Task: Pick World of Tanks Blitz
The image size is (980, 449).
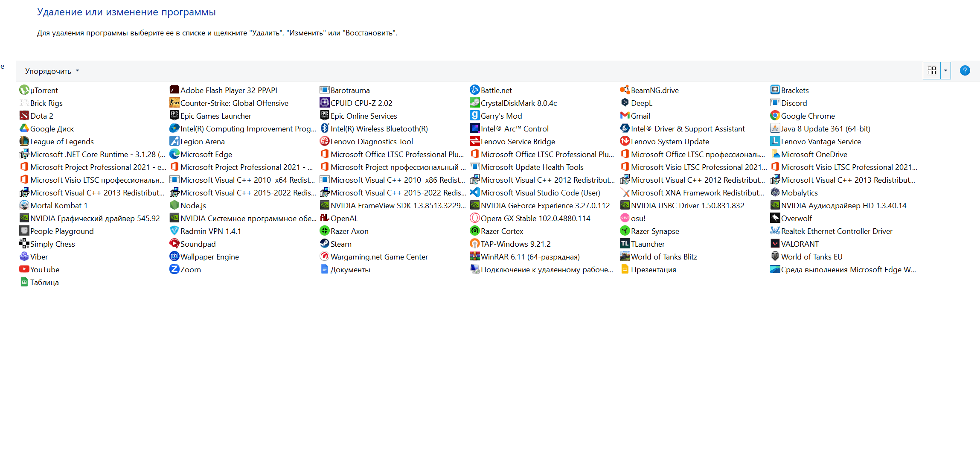Action: 659,257
